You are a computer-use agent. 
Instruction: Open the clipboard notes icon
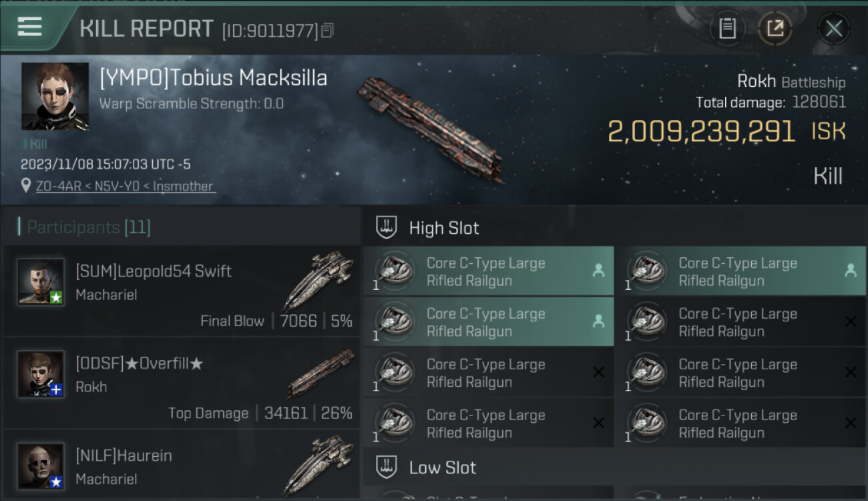tap(727, 29)
